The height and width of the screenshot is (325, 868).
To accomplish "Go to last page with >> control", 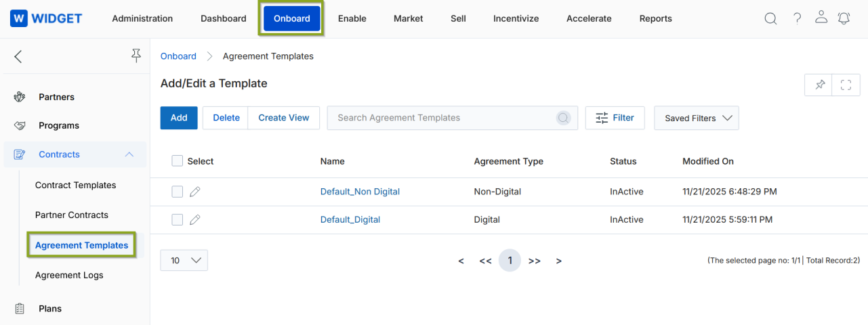I will (535, 261).
